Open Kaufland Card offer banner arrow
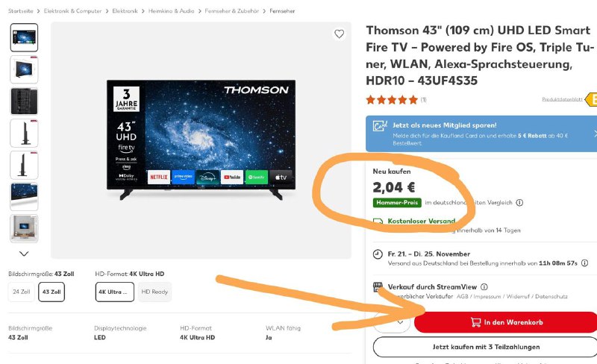This screenshot has width=597, height=364. 595,134
